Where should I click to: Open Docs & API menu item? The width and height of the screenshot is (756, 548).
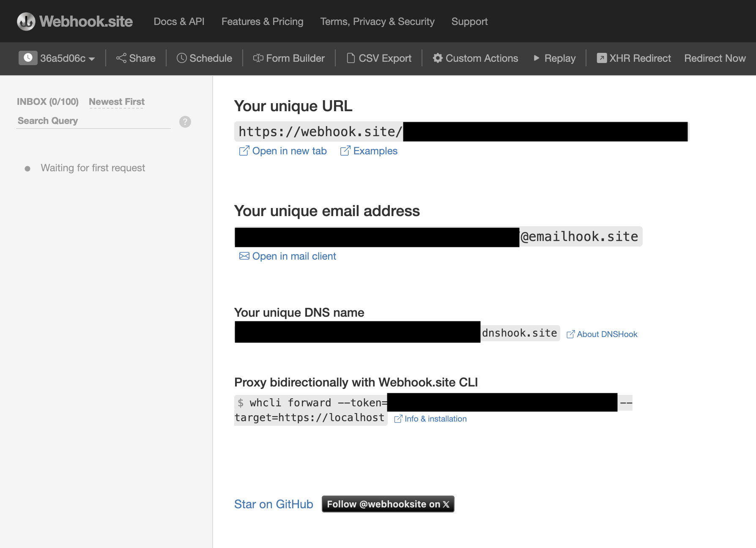179,22
